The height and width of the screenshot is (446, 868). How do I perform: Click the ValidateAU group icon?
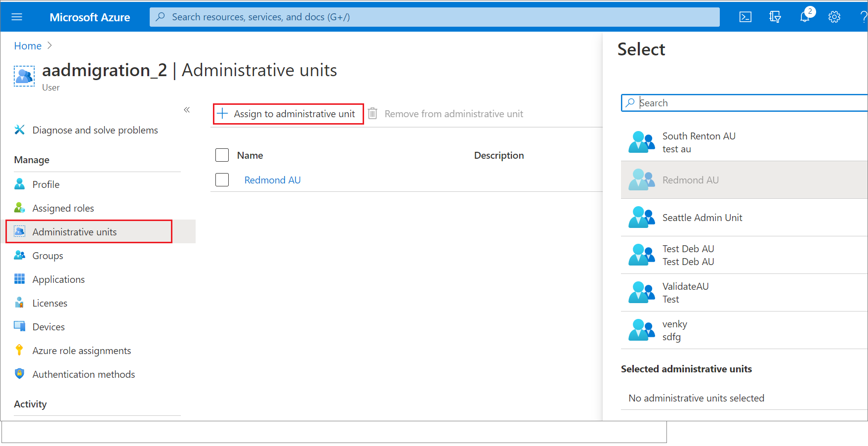pyautogui.click(x=642, y=293)
